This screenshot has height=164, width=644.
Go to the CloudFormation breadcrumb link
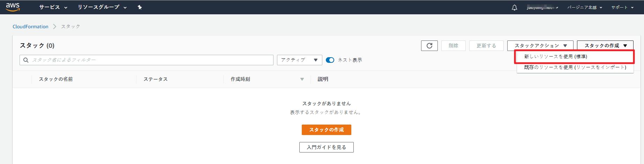tap(30, 27)
